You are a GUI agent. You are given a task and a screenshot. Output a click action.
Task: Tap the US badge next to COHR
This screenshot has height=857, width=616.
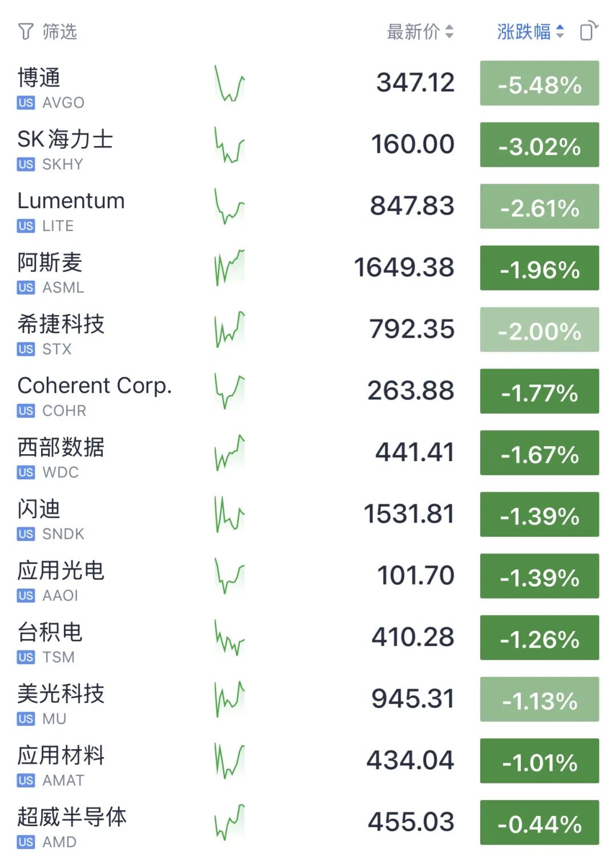(26, 411)
